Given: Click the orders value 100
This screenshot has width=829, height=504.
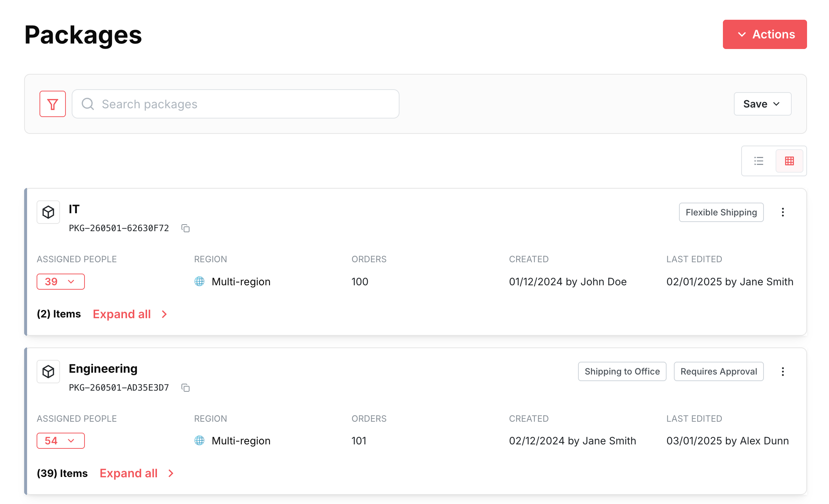Looking at the screenshot, I should (x=360, y=282).
